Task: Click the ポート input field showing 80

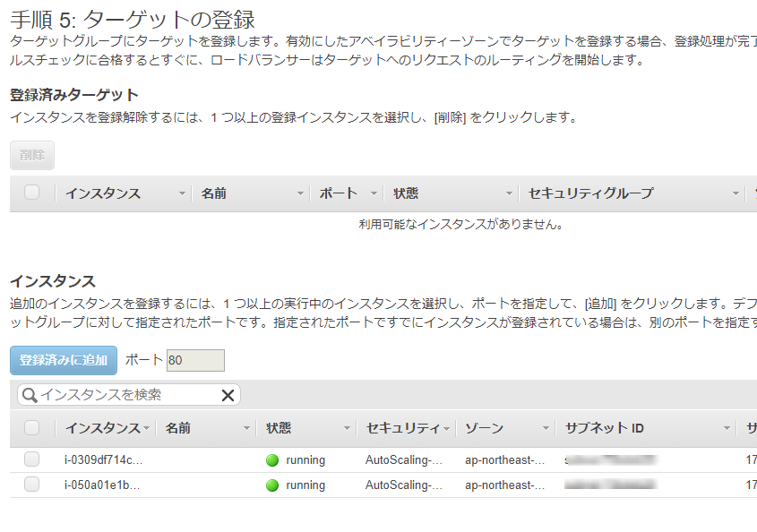Action: point(194,360)
